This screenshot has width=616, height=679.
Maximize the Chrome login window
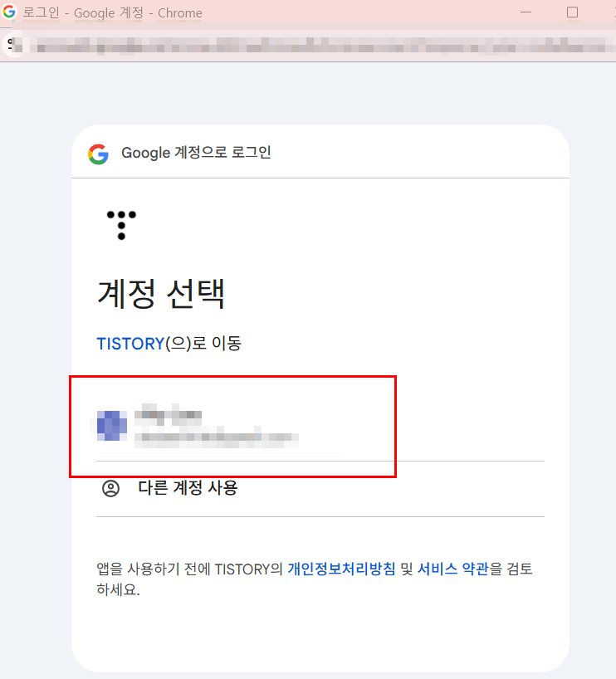click(572, 12)
